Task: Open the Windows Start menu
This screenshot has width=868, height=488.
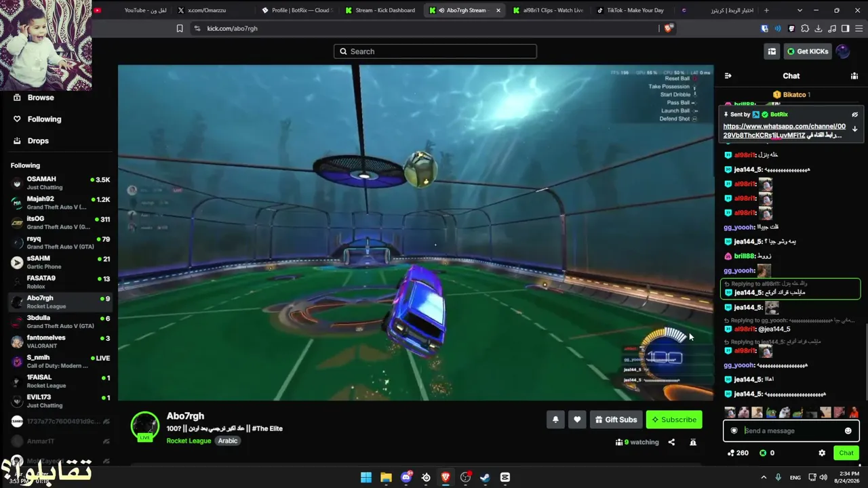Action: tap(366, 477)
